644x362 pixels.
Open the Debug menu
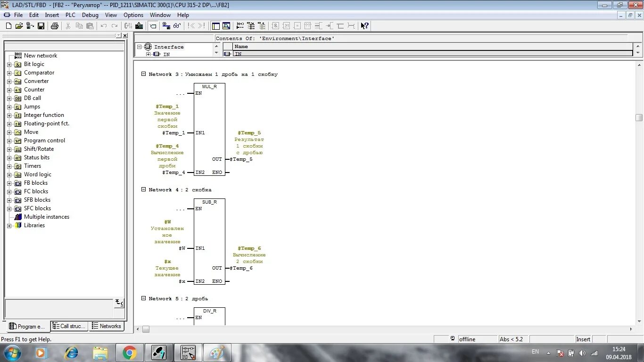click(x=90, y=15)
